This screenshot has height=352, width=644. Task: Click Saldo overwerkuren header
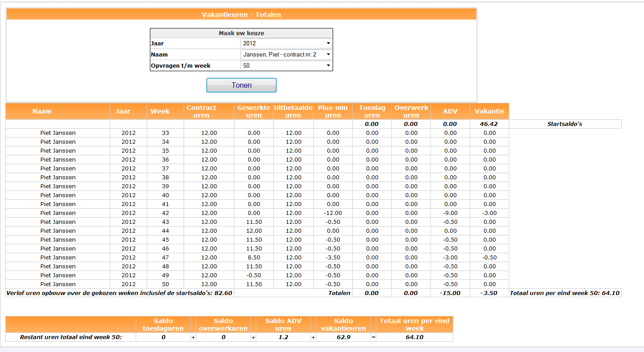coord(223,324)
